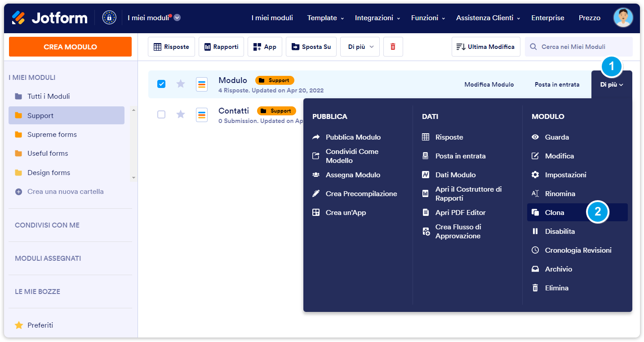Select Clona from the Modulo menu

pos(577,213)
